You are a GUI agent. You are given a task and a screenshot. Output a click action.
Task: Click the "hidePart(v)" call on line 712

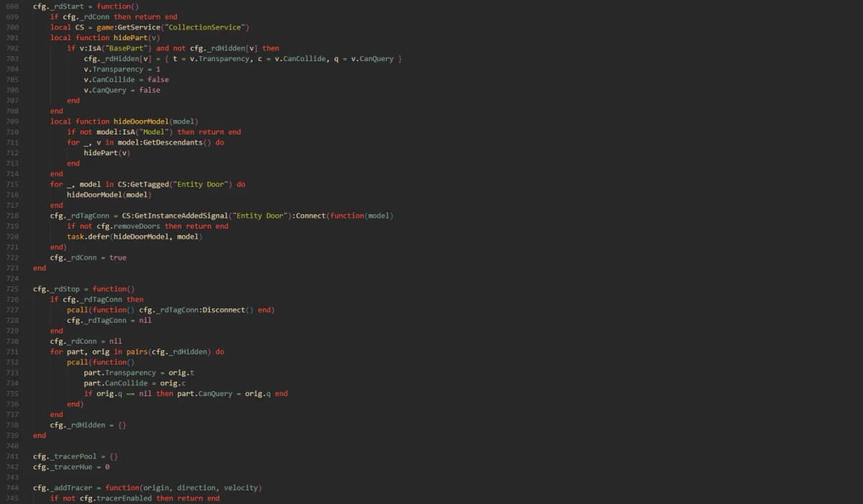point(107,153)
